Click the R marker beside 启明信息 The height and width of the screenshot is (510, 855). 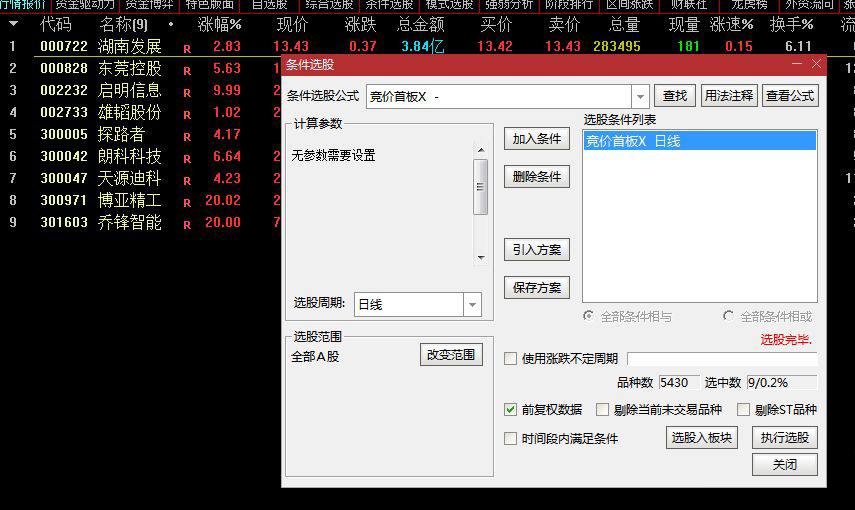tap(187, 93)
